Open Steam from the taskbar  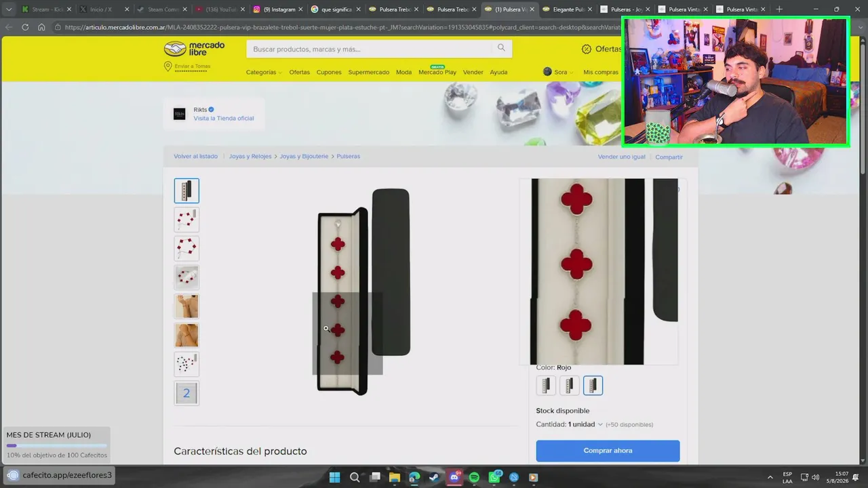(434, 477)
